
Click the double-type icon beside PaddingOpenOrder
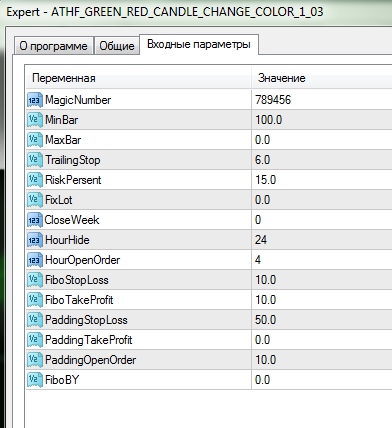click(x=35, y=360)
